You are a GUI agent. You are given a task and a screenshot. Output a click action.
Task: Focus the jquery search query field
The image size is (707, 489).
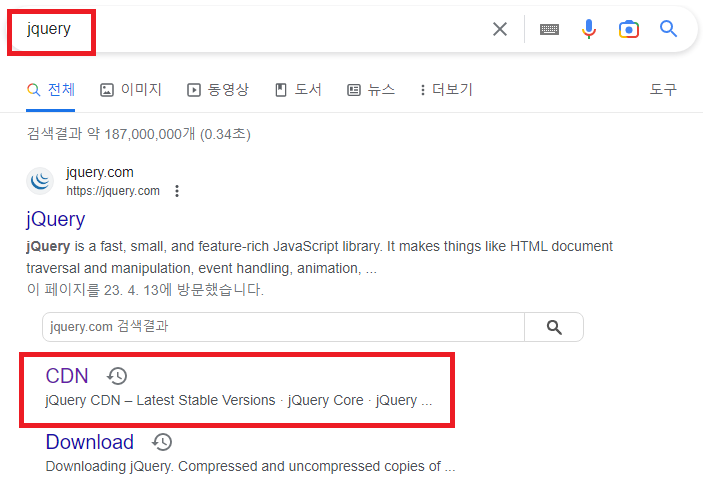coord(49,29)
